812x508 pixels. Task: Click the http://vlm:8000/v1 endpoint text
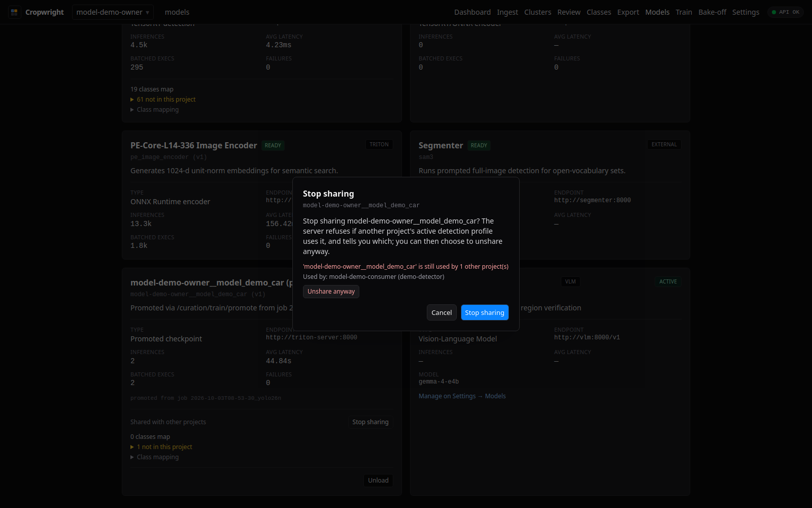(587, 337)
